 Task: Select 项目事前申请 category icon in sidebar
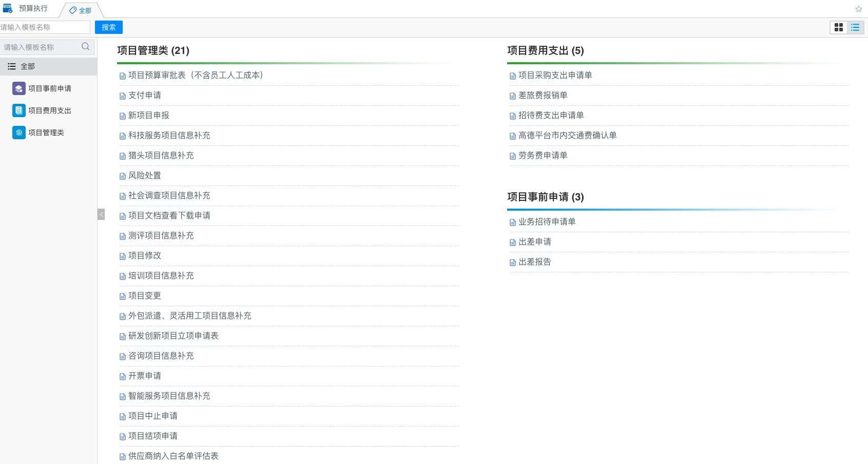pos(19,88)
